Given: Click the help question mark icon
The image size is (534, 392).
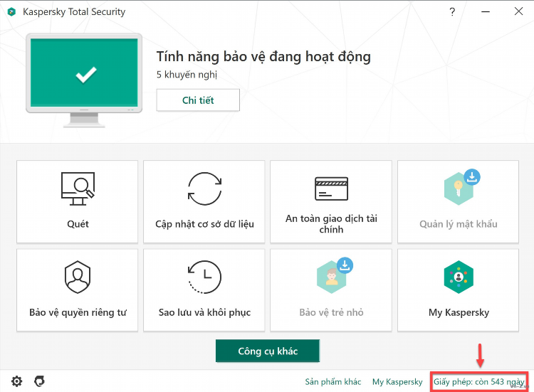Looking at the screenshot, I should click(452, 12).
